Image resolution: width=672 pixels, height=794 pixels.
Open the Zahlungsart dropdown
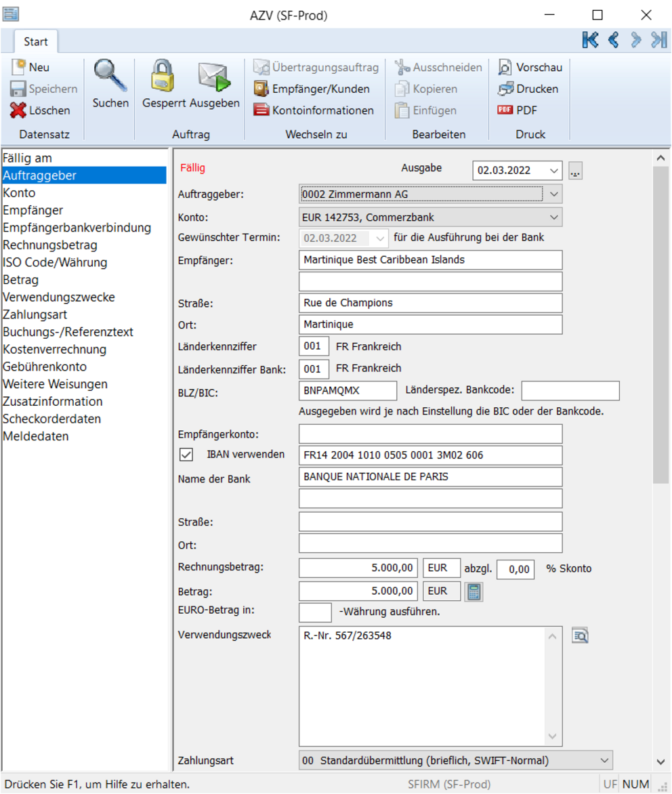coord(606,759)
